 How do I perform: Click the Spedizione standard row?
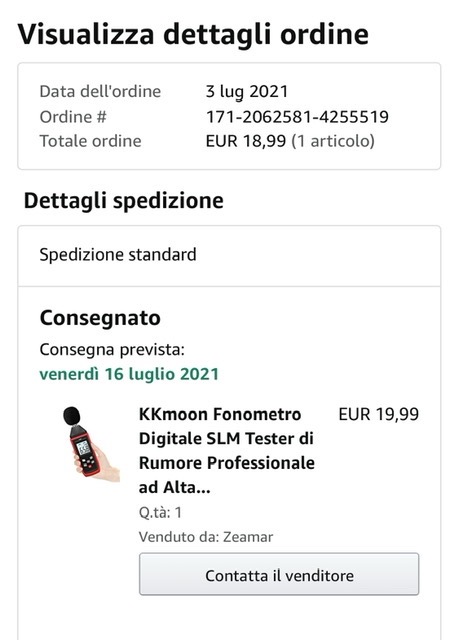229,255
